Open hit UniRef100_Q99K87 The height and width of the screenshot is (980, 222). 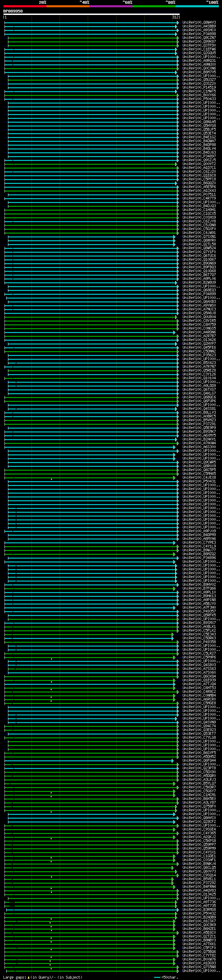coord(199,41)
